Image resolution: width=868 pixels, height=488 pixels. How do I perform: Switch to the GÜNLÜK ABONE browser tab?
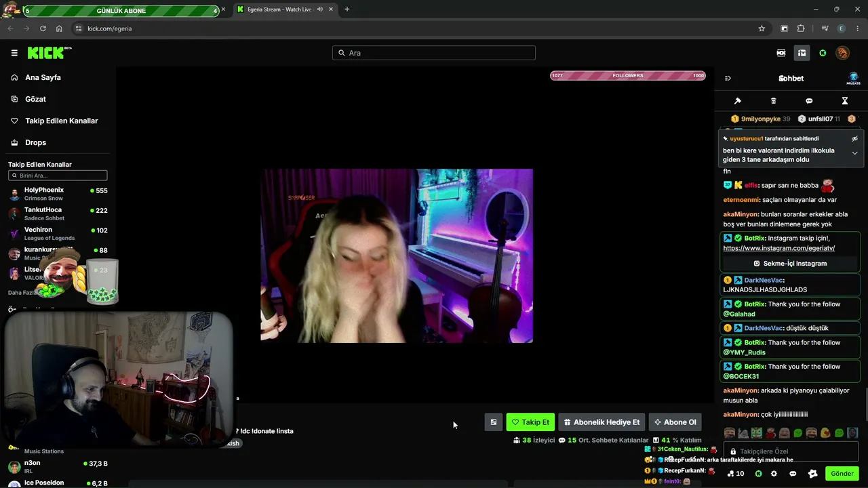coord(121,10)
